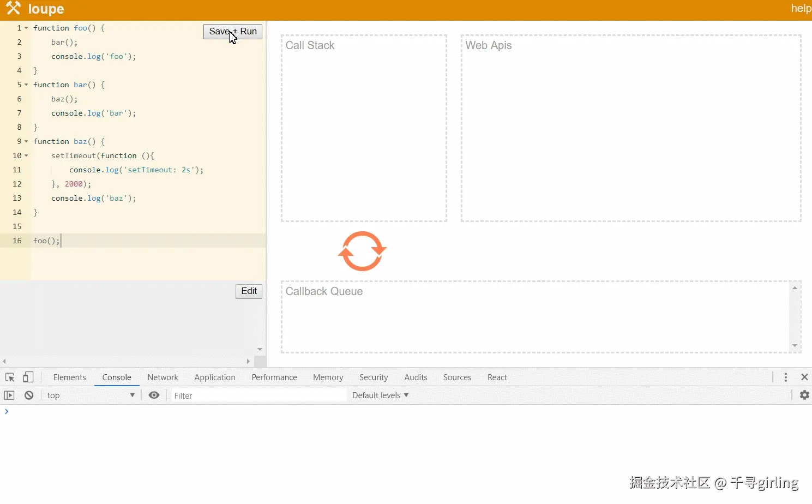The width and height of the screenshot is (812, 504).
Task: Open console settings gear icon
Action: coord(804,395)
